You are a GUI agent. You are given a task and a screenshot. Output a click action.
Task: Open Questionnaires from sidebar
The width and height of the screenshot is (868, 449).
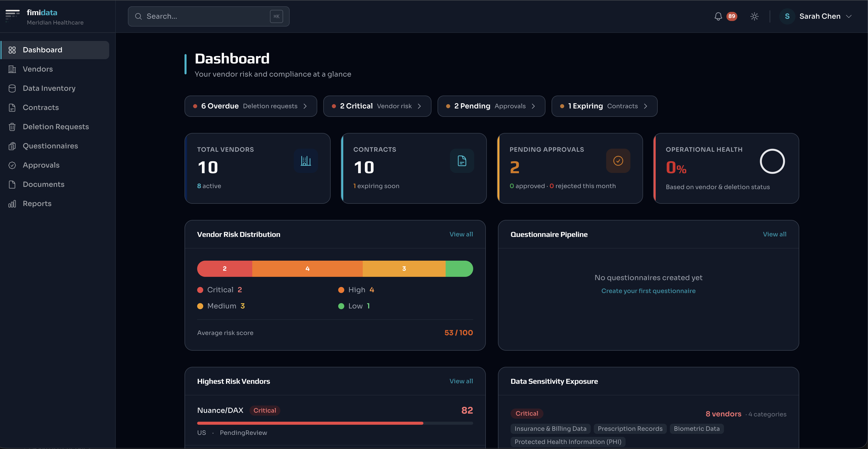point(55,146)
